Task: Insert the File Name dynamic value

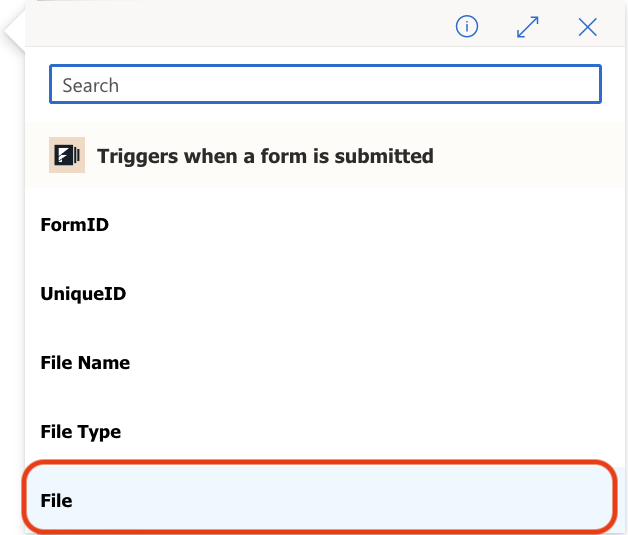Action: click(85, 363)
